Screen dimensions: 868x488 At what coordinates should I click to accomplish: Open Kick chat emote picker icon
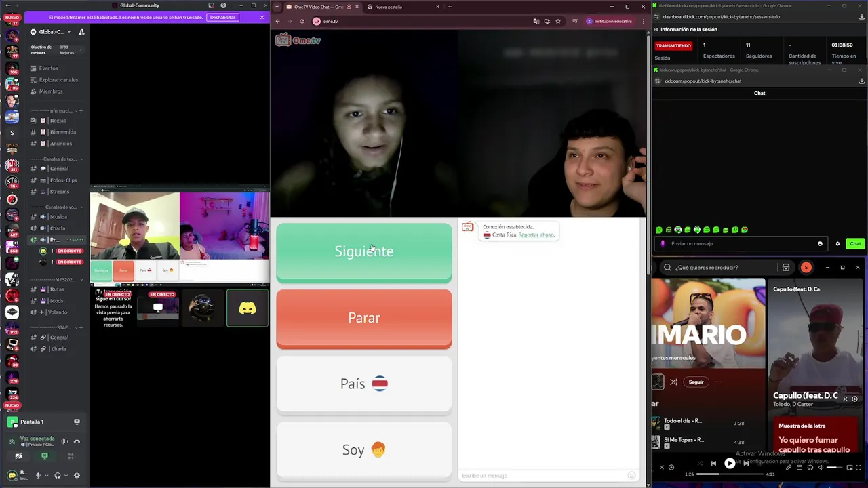tap(820, 243)
